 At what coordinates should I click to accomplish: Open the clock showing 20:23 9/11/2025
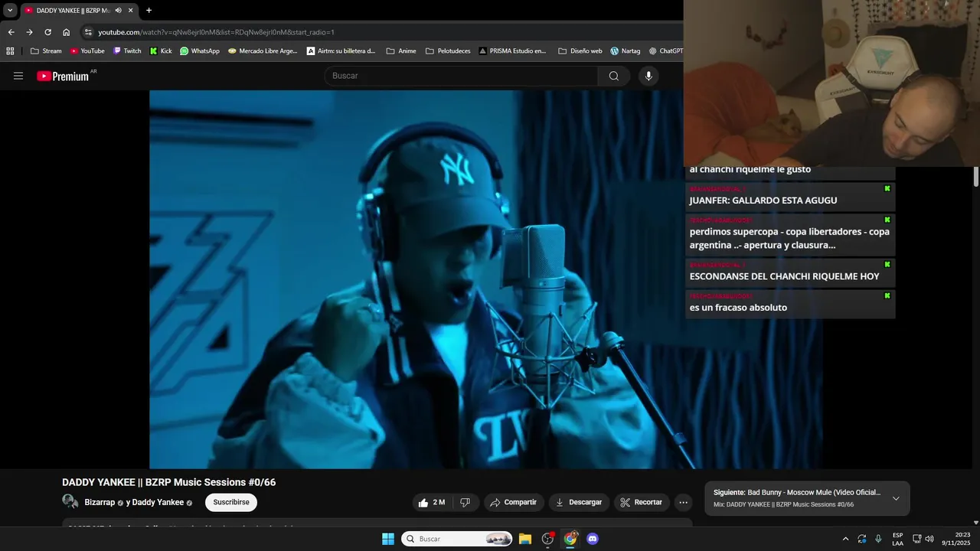(957, 539)
